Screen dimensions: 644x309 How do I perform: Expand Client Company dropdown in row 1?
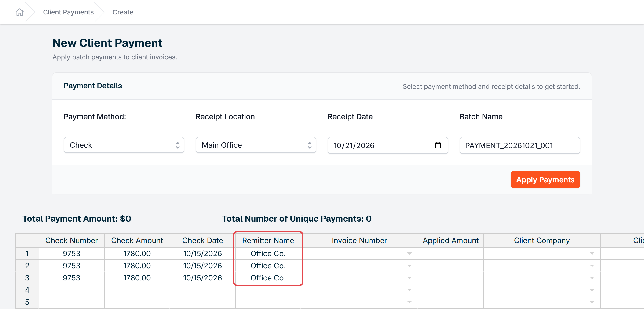(592, 254)
